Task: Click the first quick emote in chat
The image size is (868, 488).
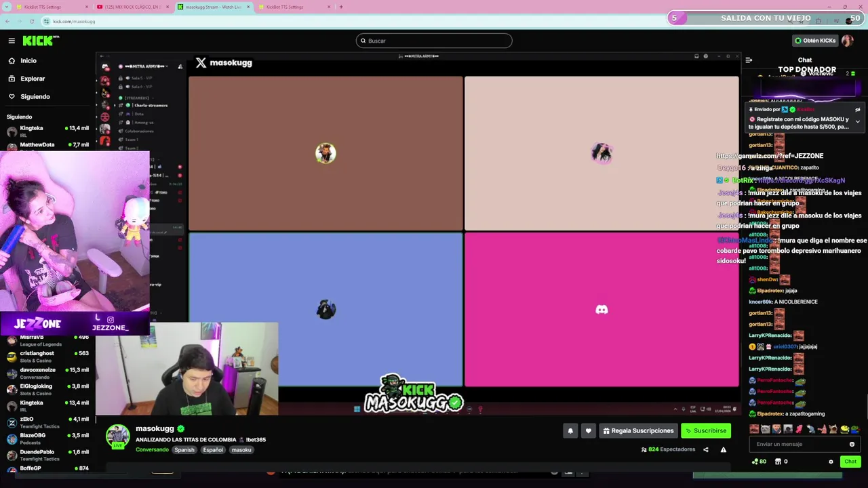Action: point(754,429)
